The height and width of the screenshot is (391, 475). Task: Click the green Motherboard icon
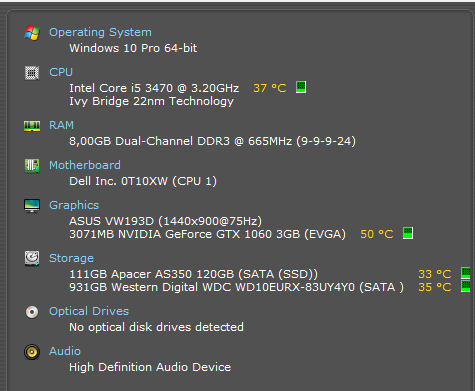[32, 166]
